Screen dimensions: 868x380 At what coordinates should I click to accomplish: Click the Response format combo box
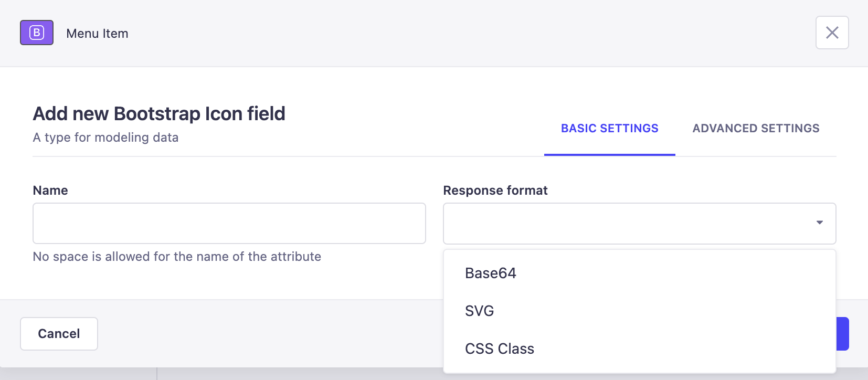click(x=630, y=224)
